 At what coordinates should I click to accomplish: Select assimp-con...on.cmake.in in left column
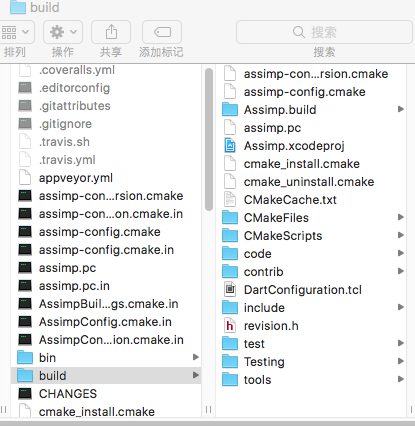coord(111,214)
